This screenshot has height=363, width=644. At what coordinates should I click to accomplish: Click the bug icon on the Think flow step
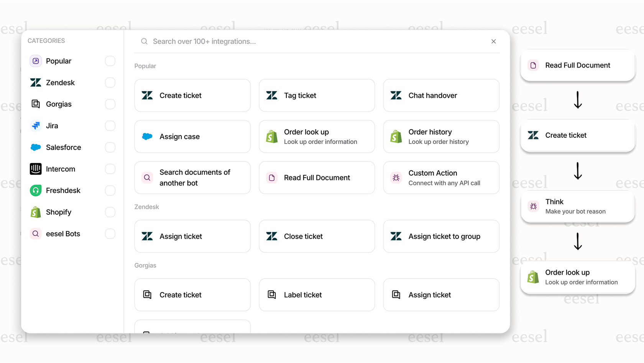tap(533, 206)
